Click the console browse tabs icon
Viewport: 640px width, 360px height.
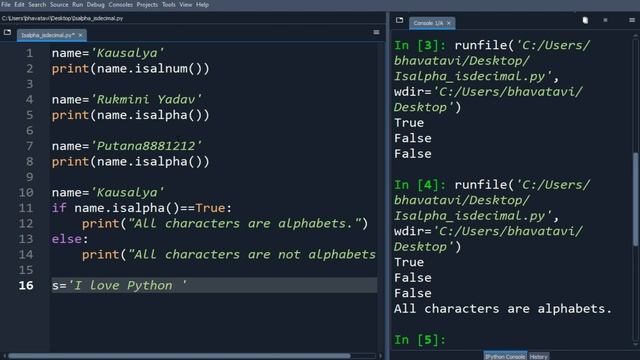coord(400,20)
